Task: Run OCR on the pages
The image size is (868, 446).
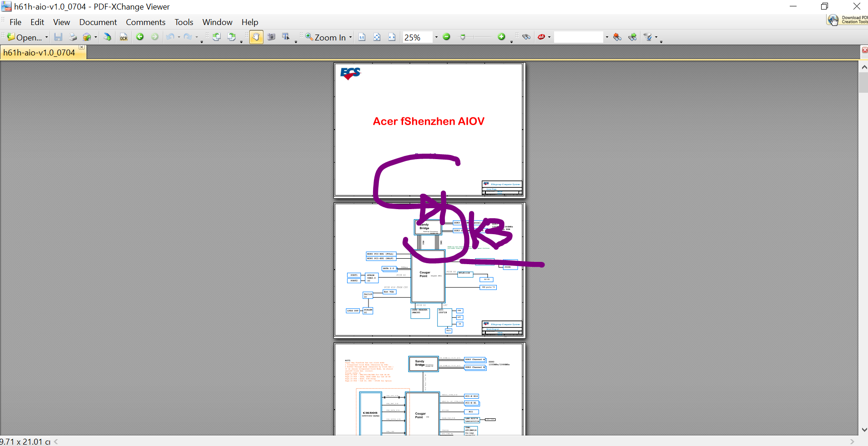Action: tap(124, 37)
